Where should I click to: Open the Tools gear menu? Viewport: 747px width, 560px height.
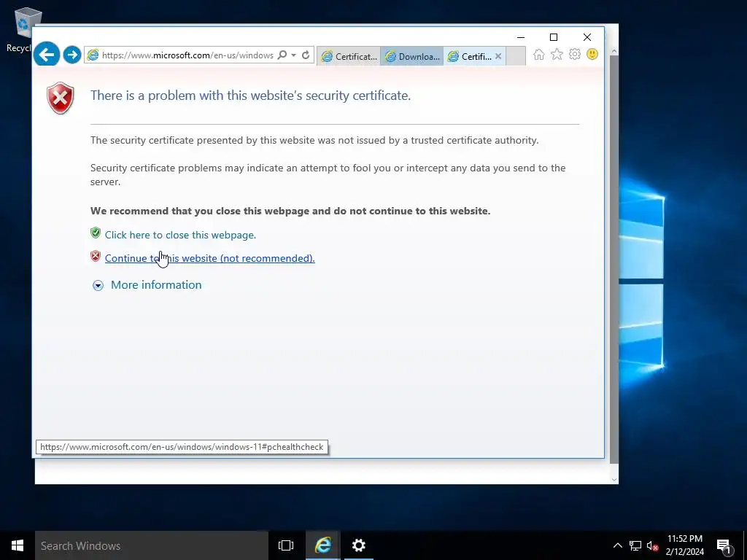coord(575,54)
